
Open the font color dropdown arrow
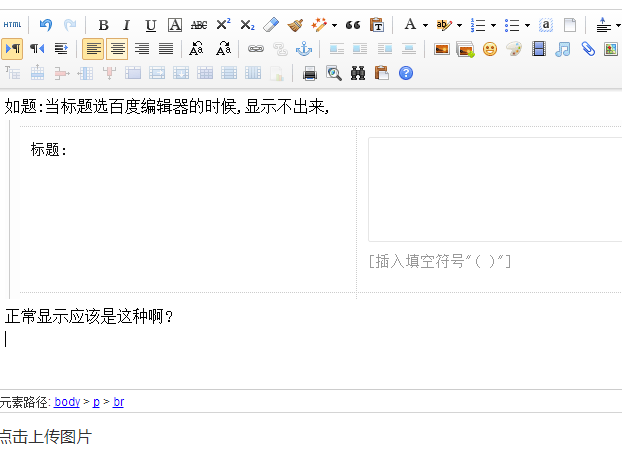(425, 25)
